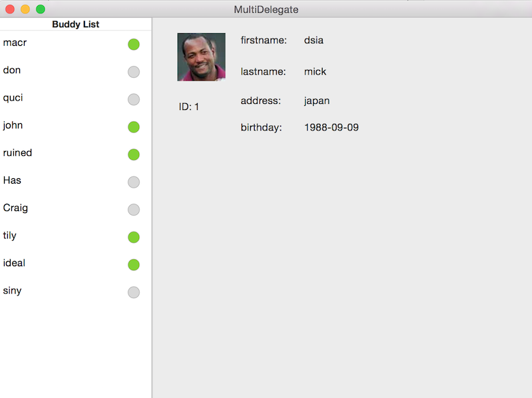
Task: Toggle ideal's online status indicator
Action: pos(134,264)
